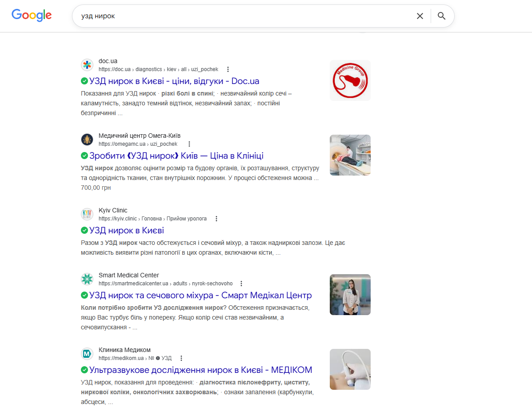Click 'Медичний центр Омега-Київ' site name
The height and width of the screenshot is (408, 532).
140,136
